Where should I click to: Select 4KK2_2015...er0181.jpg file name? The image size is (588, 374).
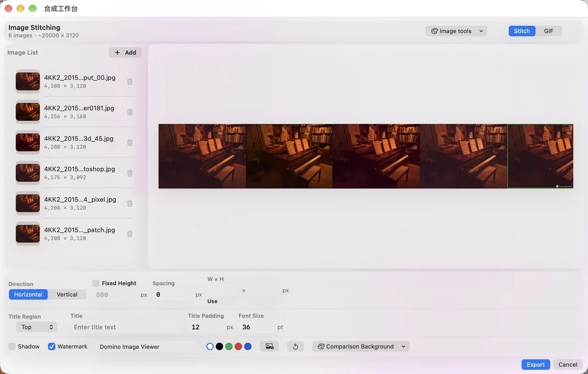coord(79,108)
